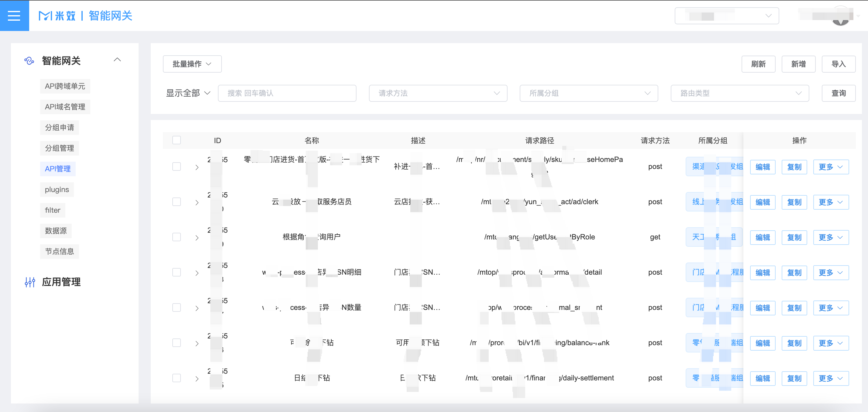
Task: Open 更多 menu on the first row
Action: tap(830, 167)
